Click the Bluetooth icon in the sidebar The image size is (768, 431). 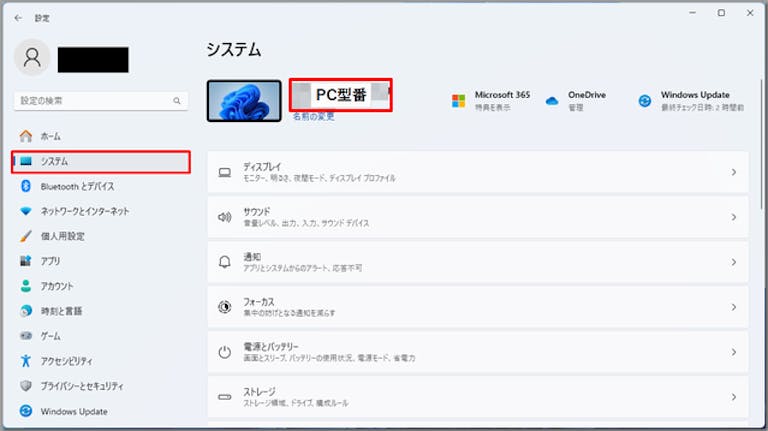coord(26,186)
